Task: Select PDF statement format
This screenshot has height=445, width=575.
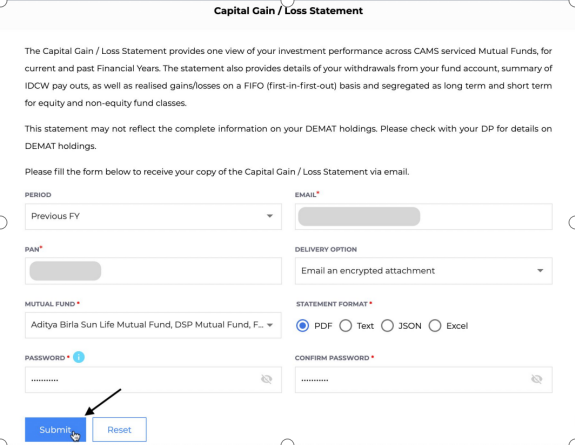Action: click(303, 325)
